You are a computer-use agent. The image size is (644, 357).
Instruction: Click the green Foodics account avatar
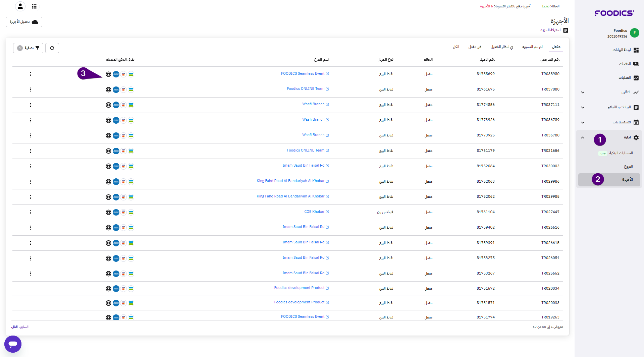(634, 33)
